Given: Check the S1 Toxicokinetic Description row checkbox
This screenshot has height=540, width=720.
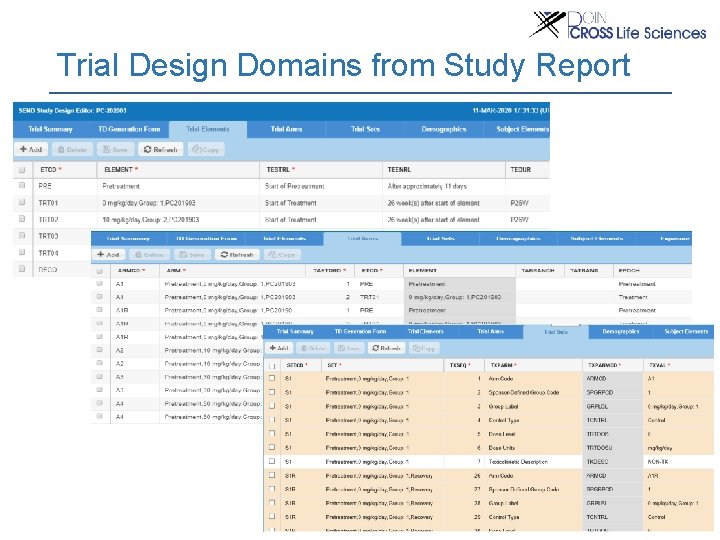Looking at the screenshot, I should pos(272,461).
